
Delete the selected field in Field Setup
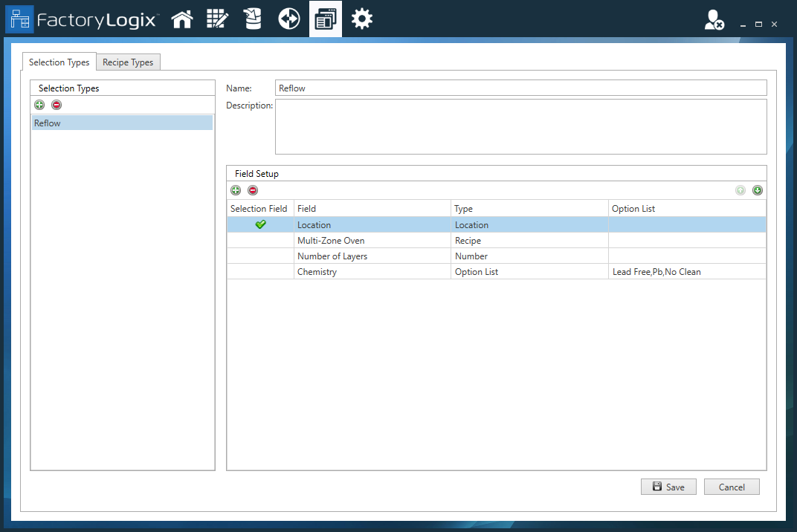coord(253,190)
